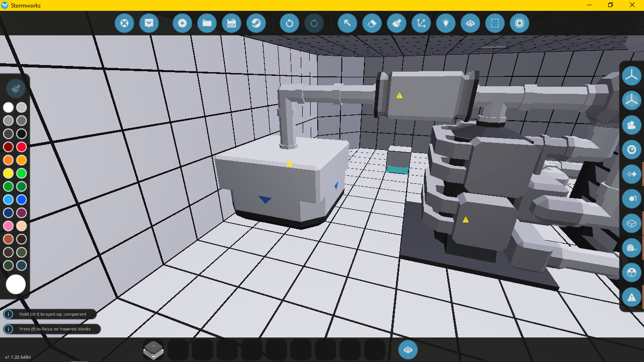The height and width of the screenshot is (362, 644).
Task: Switch to the shaded cube view icon
Action: [631, 100]
